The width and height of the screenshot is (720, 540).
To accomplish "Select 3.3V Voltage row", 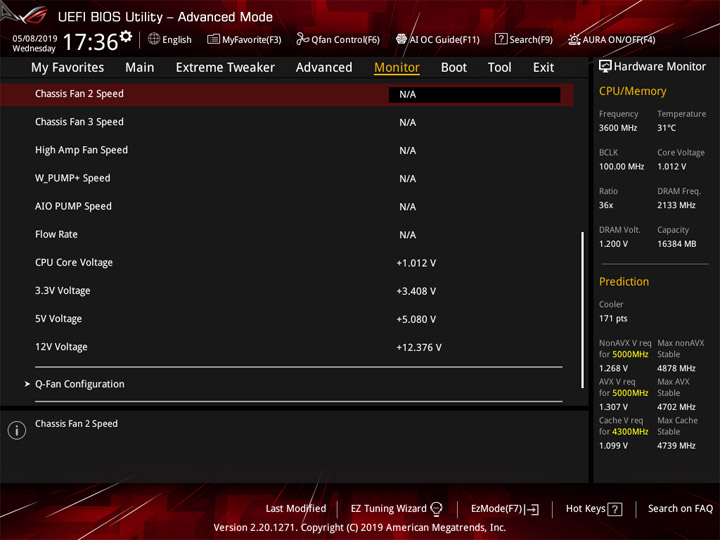I will pyautogui.click(x=287, y=291).
